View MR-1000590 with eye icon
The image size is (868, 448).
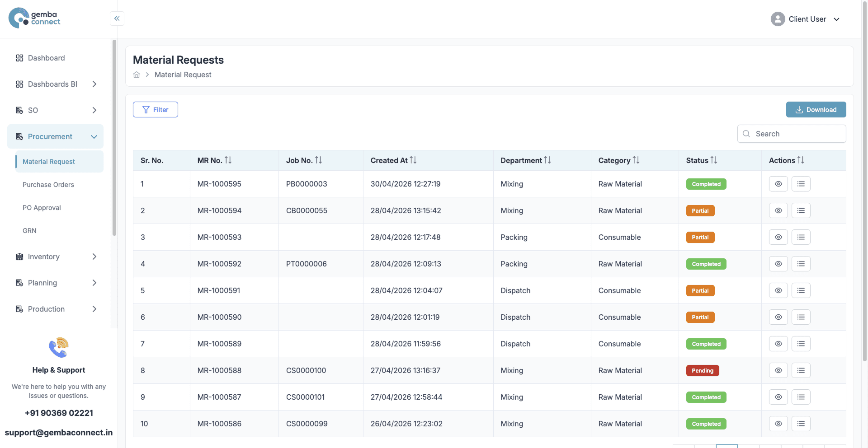tap(778, 317)
